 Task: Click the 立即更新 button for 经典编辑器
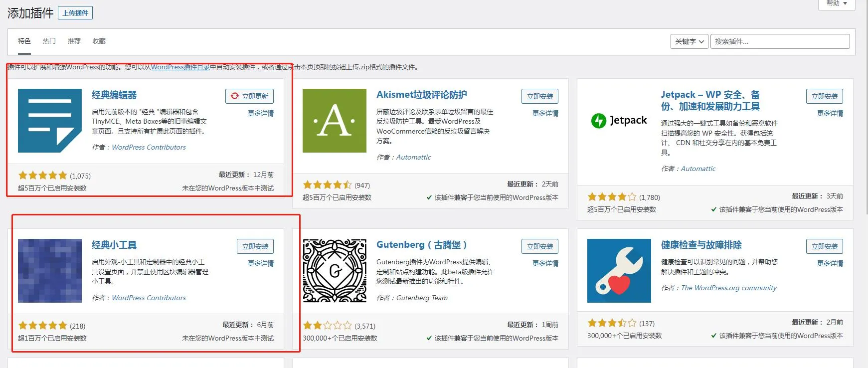coord(249,96)
